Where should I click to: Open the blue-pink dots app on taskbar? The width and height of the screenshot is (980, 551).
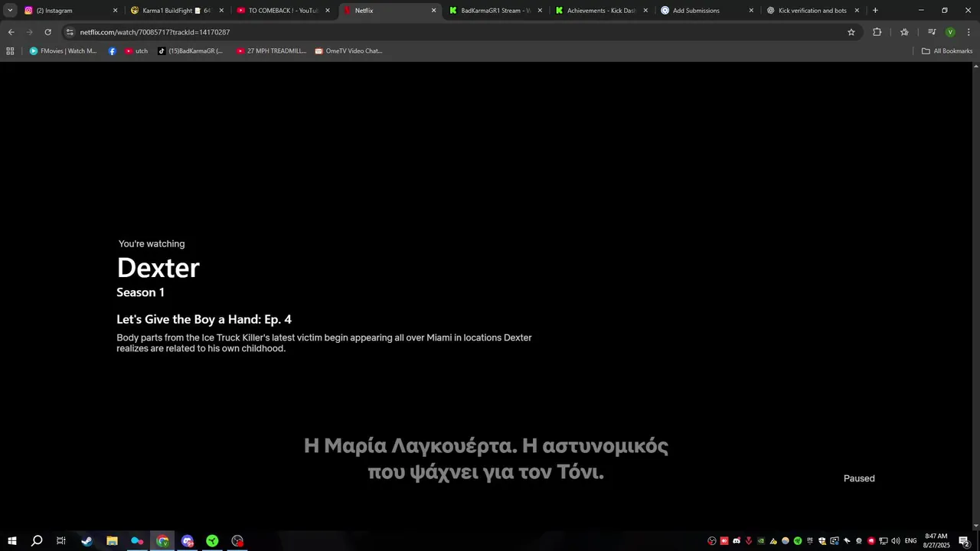click(x=137, y=541)
